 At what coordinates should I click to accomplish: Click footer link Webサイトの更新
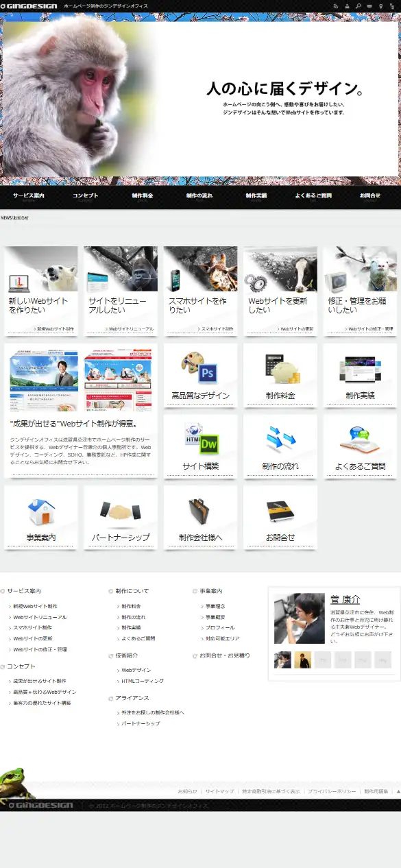point(32,638)
